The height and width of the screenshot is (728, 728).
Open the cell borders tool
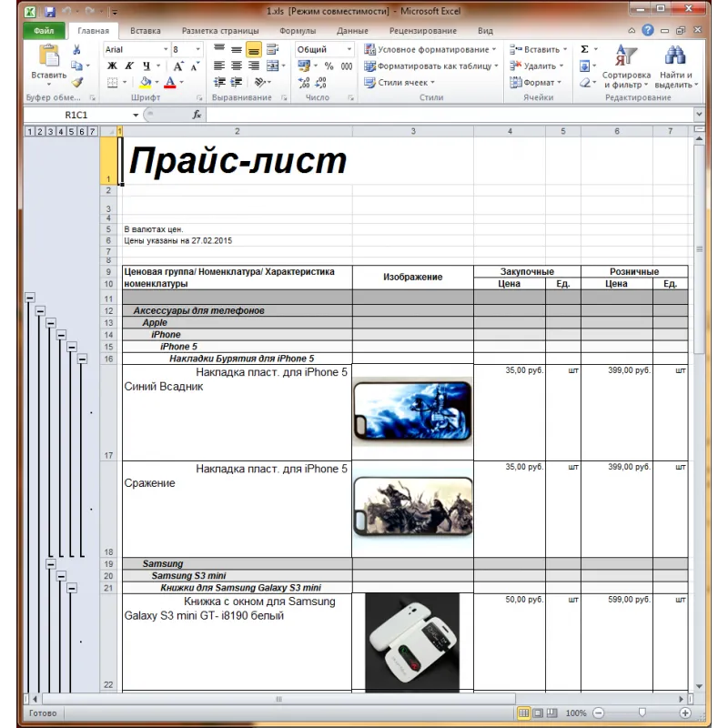[112, 83]
